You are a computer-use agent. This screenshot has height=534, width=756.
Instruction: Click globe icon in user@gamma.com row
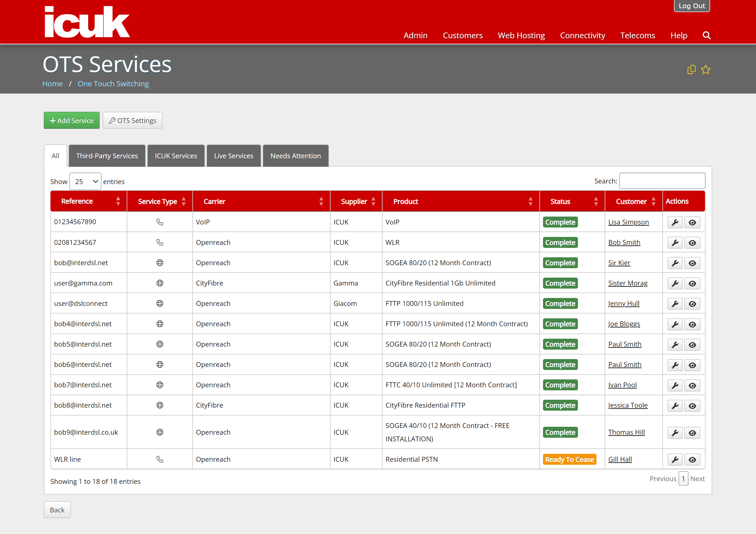(x=160, y=283)
